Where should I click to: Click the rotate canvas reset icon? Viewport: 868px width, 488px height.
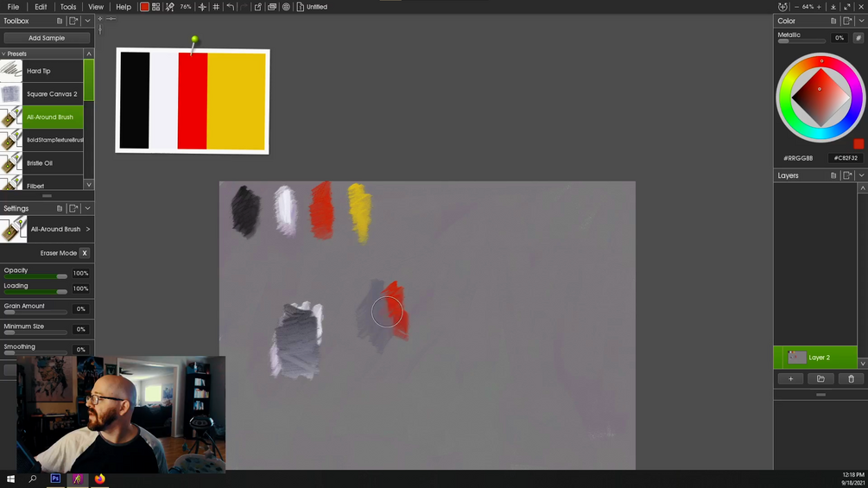pyautogui.click(x=782, y=7)
